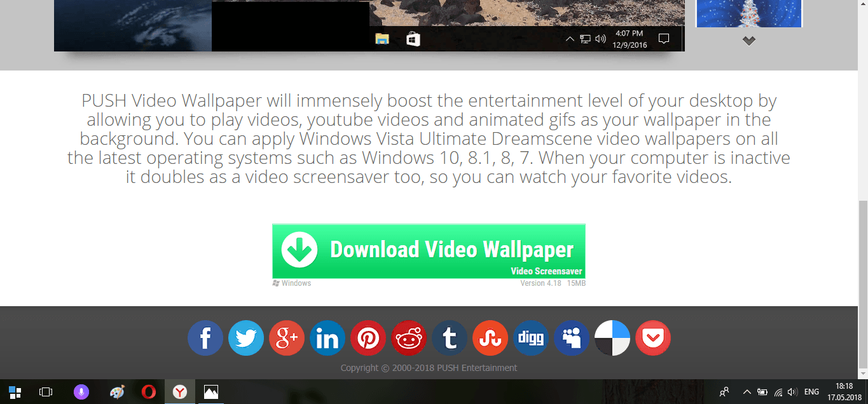Click the Windows platform label under button

[x=292, y=283]
